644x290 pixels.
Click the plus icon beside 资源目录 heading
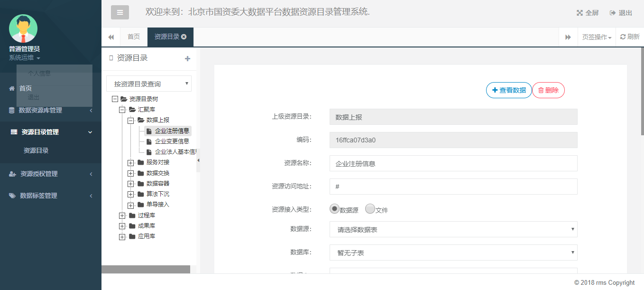coord(187,58)
